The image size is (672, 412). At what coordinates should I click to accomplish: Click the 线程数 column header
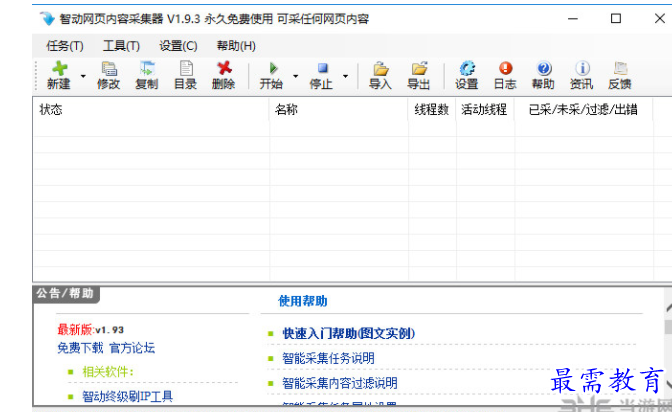[x=432, y=109]
